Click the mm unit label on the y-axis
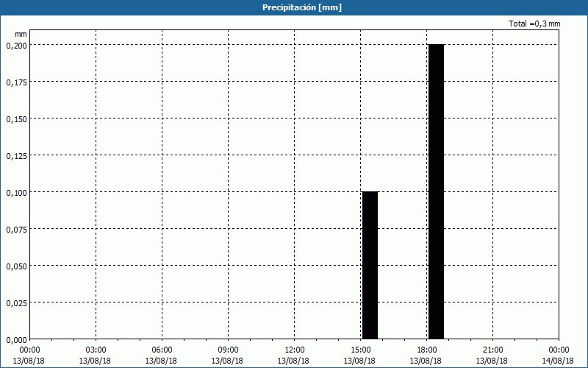 pos(21,34)
